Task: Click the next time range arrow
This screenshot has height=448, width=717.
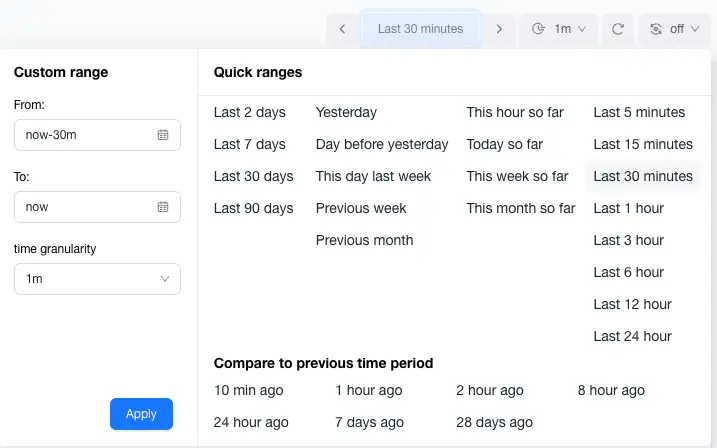Action: point(499,29)
